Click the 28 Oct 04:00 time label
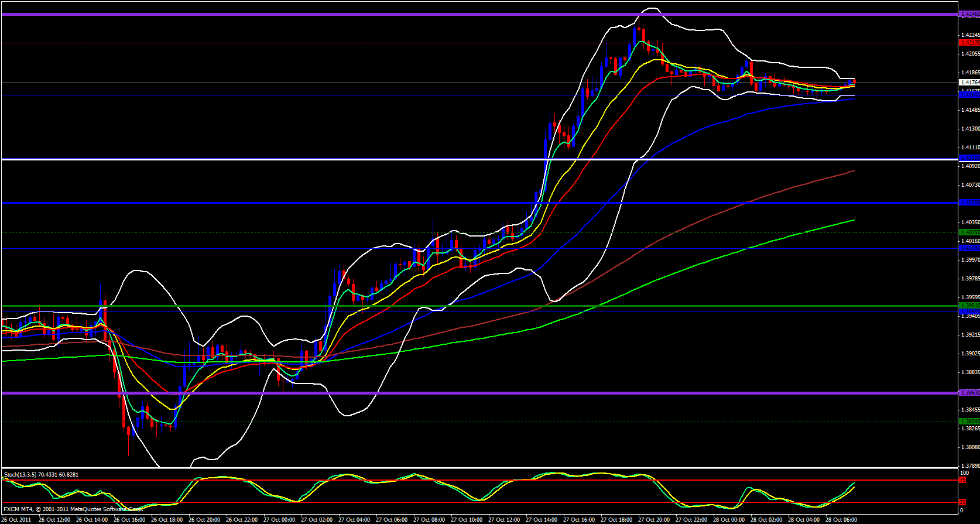This screenshot has width=980, height=524. pyautogui.click(x=804, y=520)
